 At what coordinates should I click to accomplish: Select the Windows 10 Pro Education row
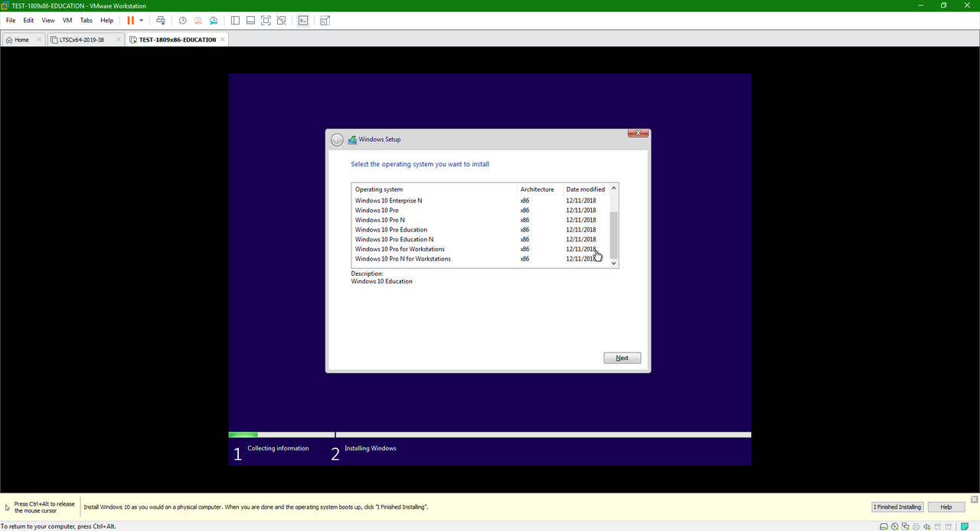pyautogui.click(x=481, y=230)
